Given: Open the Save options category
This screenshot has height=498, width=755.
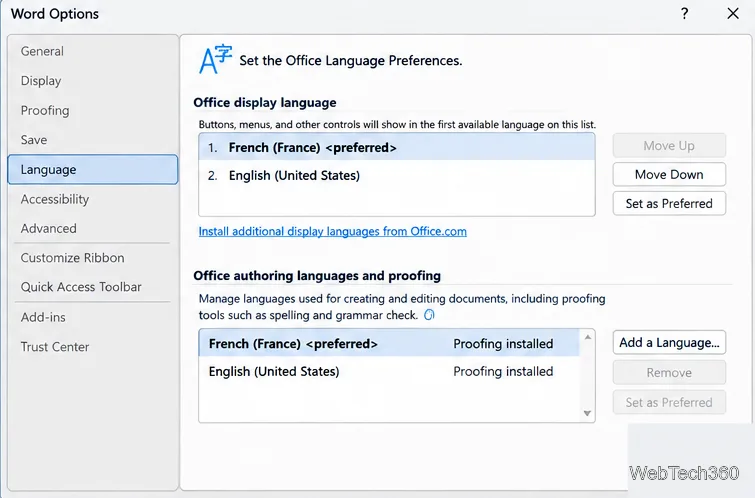Looking at the screenshot, I should [92, 140].
